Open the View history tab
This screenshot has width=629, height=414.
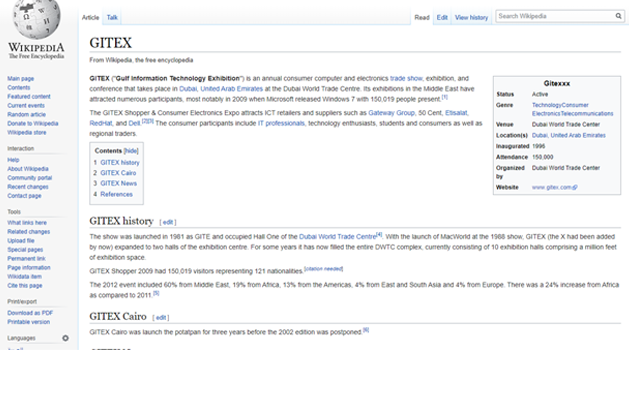coord(471,17)
